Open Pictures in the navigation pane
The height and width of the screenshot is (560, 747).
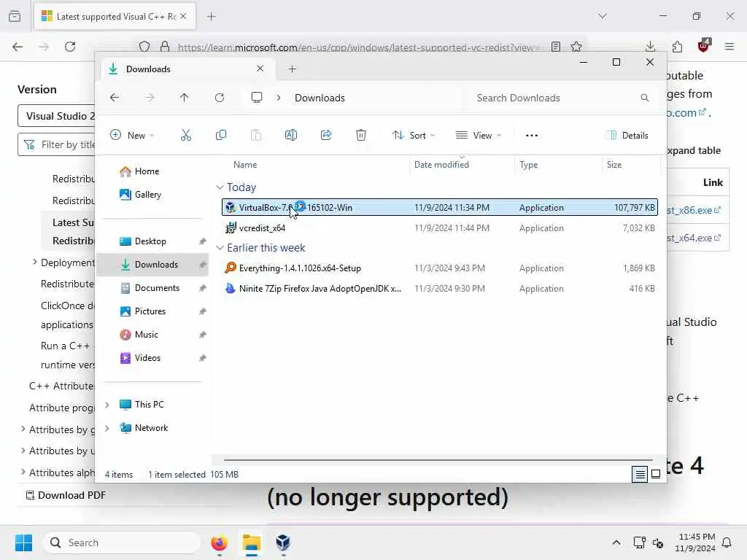point(150,311)
